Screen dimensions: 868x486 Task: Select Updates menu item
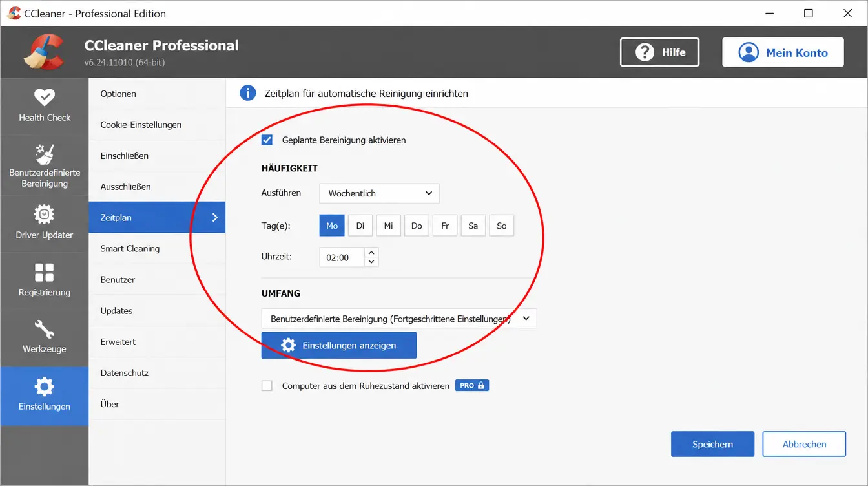[x=157, y=310]
